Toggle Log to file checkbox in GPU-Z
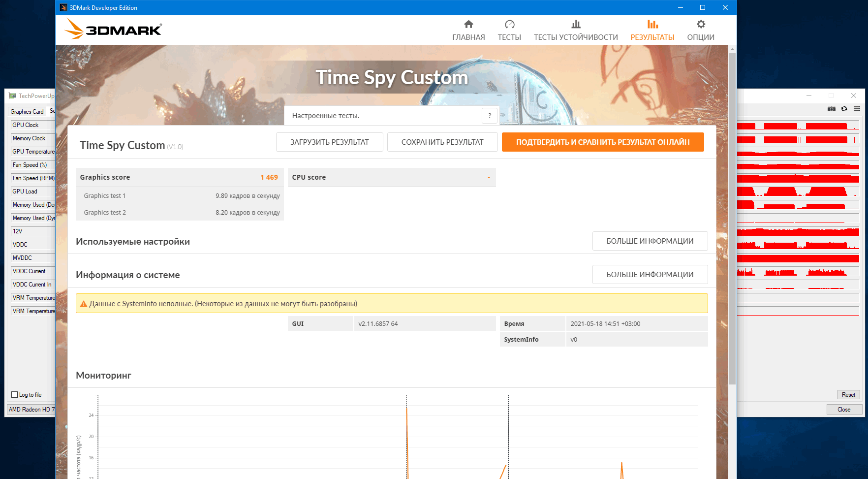The image size is (868, 479). click(15, 395)
